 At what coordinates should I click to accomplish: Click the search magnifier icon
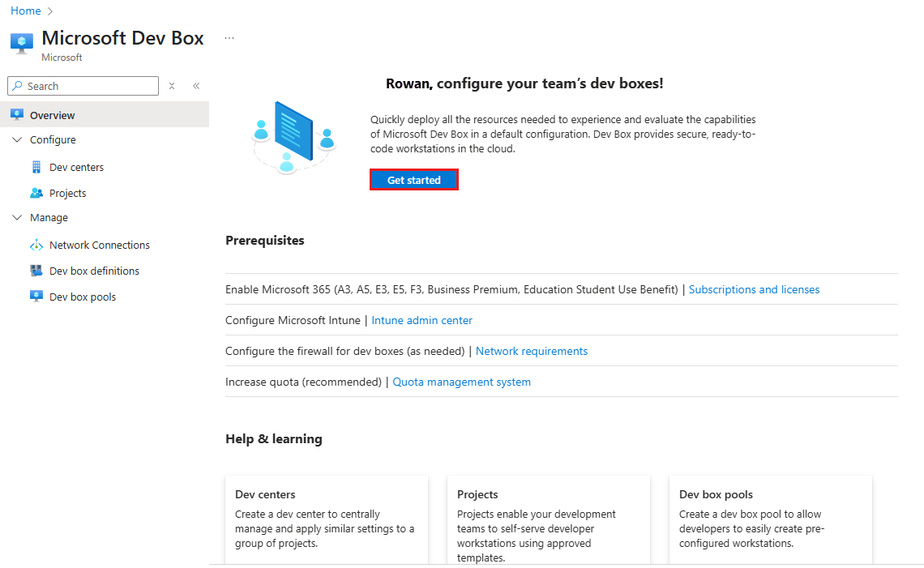[18, 86]
